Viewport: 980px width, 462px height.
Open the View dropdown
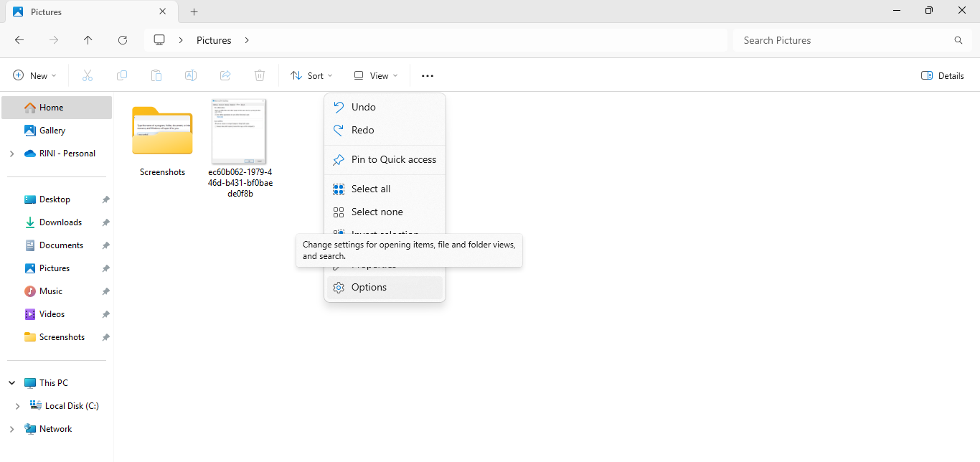(376, 75)
